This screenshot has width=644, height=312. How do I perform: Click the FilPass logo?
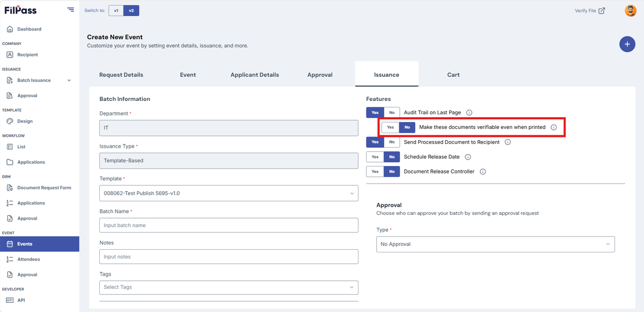pyautogui.click(x=20, y=10)
